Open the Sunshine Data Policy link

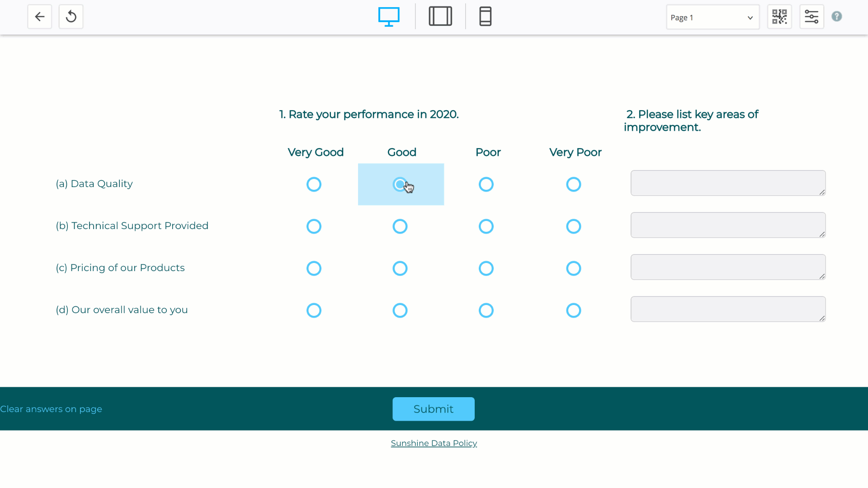[x=434, y=443]
